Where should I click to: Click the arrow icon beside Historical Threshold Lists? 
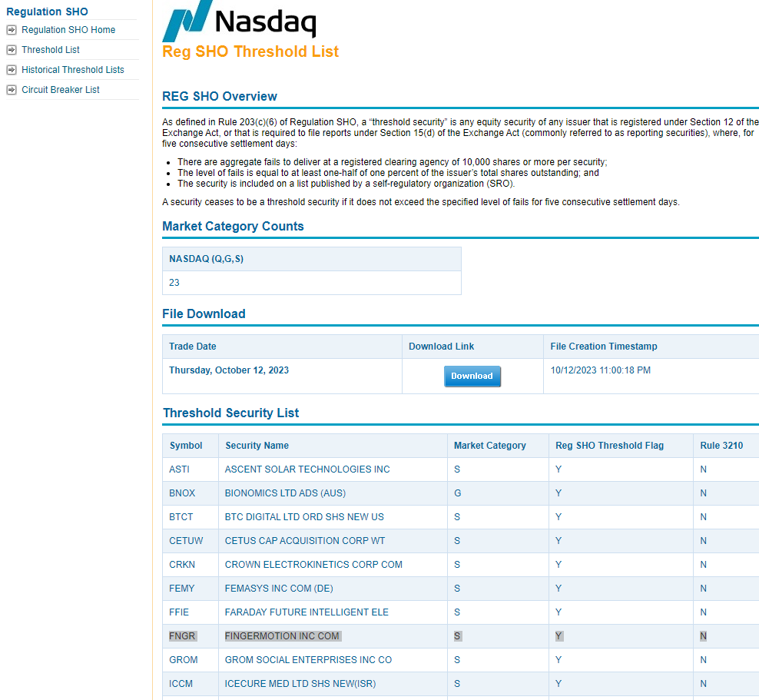(12, 70)
